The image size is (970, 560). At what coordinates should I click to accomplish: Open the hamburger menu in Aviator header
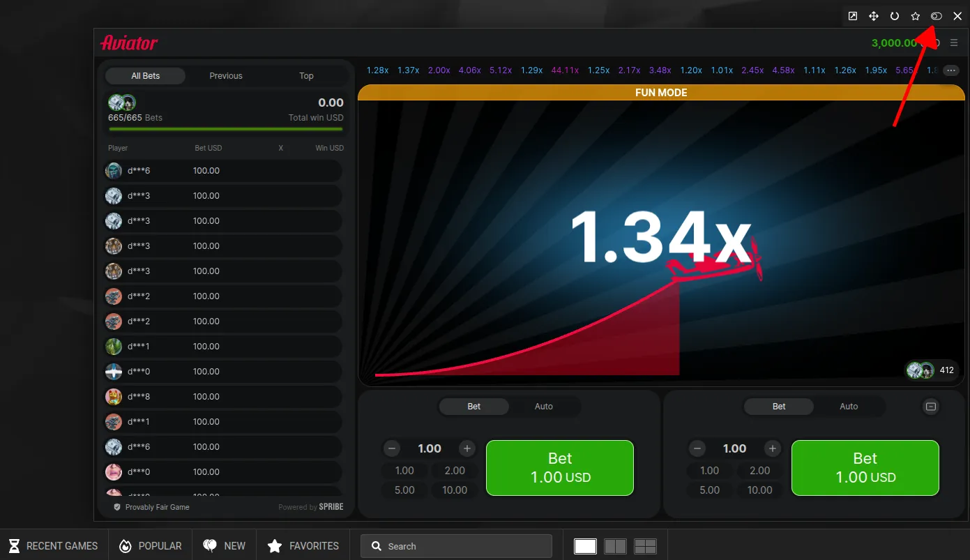tap(954, 43)
